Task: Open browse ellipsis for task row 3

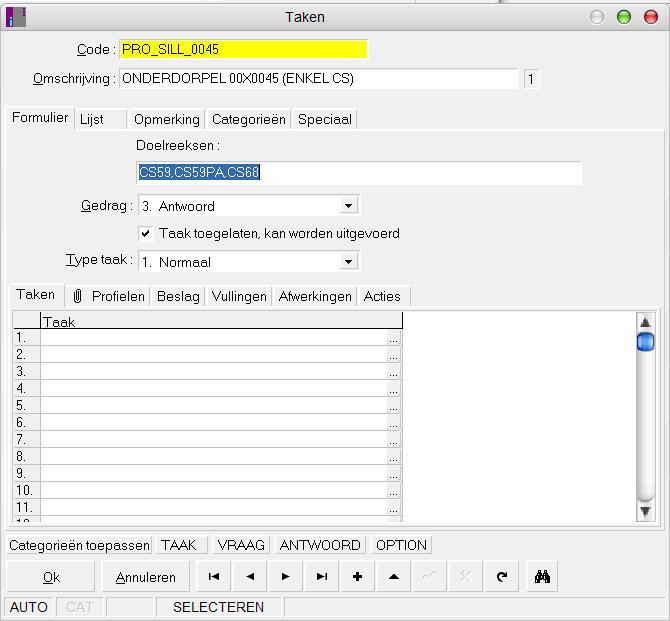Action: (x=394, y=372)
